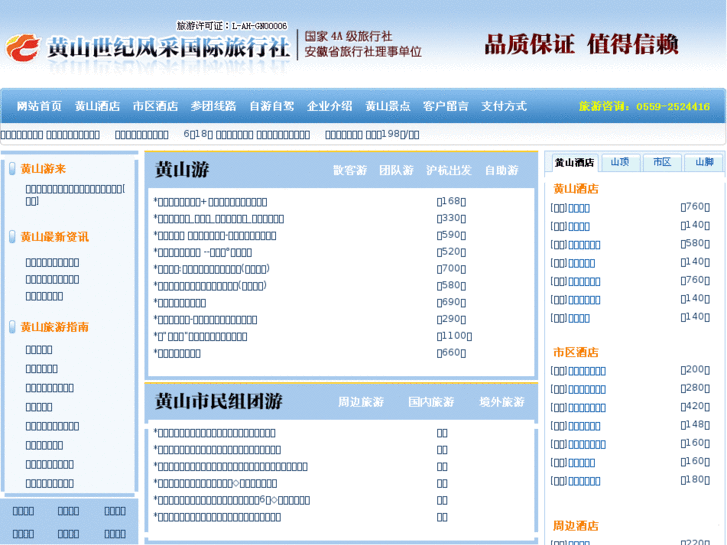Open the tour route priced 290

tap(205, 320)
